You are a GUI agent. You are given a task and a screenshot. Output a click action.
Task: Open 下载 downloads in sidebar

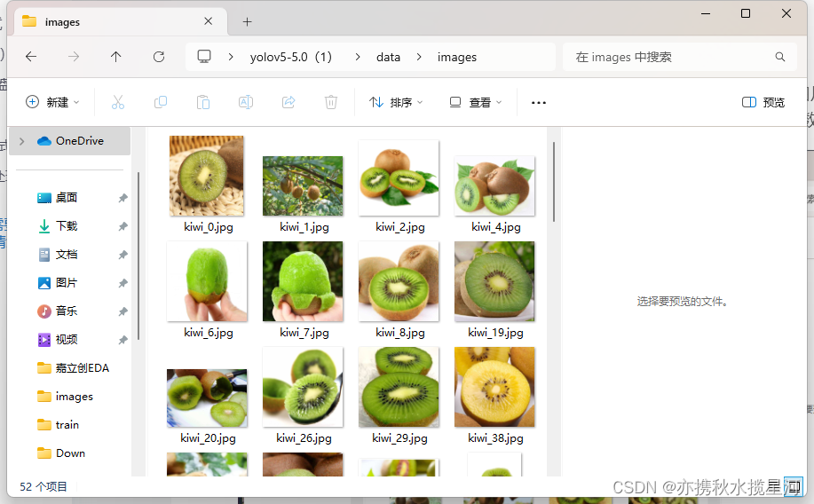(67, 225)
